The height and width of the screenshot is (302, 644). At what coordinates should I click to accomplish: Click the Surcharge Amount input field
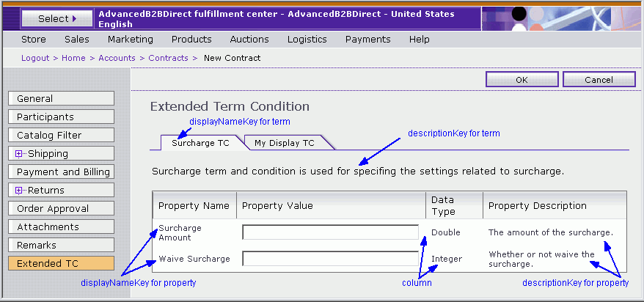[x=330, y=232]
